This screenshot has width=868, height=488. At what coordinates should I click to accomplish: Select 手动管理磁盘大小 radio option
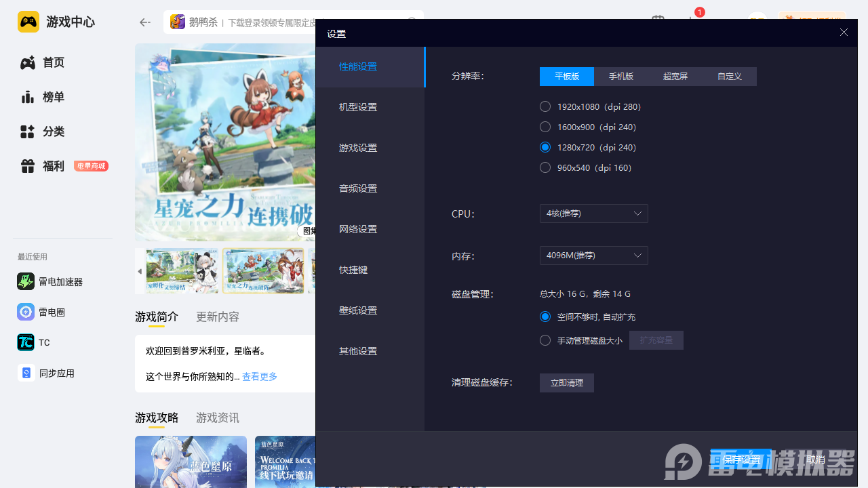click(x=545, y=340)
